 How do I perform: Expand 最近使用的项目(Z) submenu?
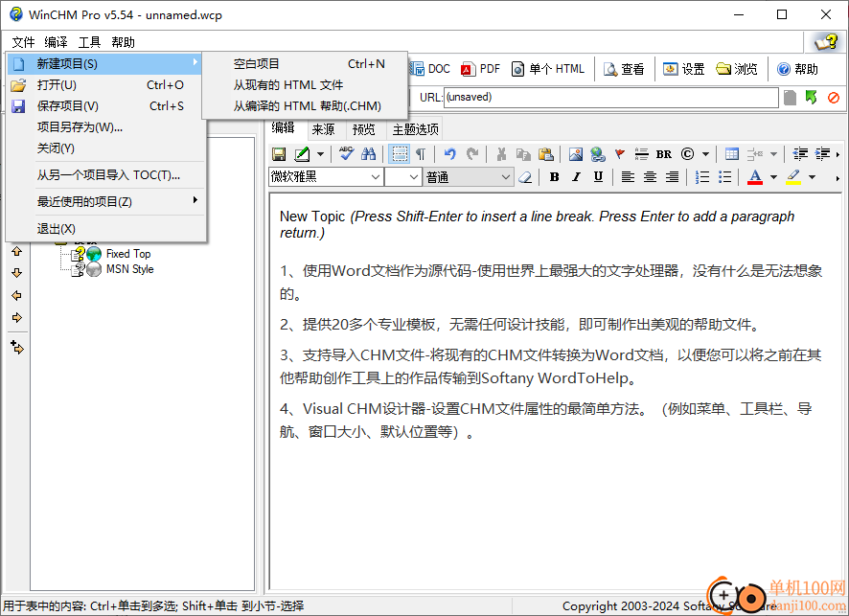(105, 202)
